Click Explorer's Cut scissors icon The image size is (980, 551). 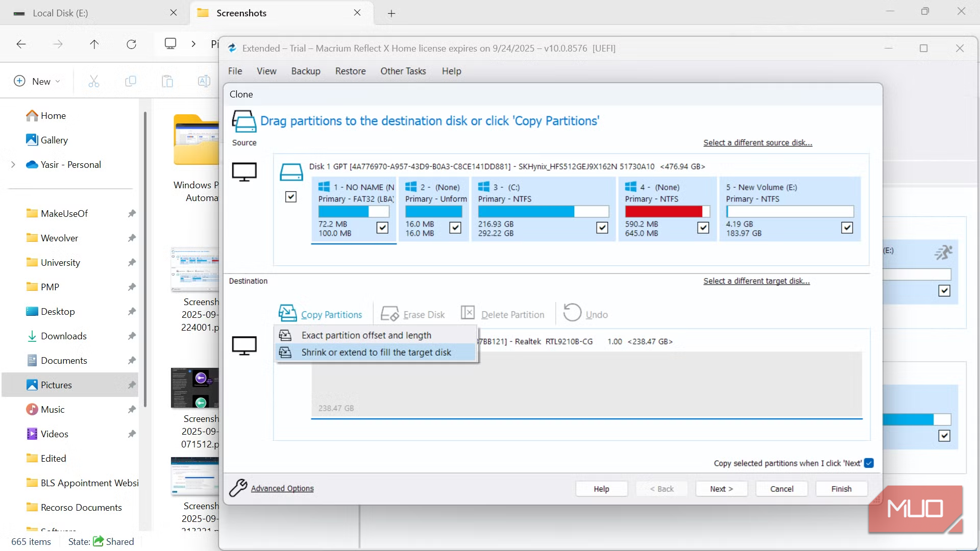(x=94, y=81)
